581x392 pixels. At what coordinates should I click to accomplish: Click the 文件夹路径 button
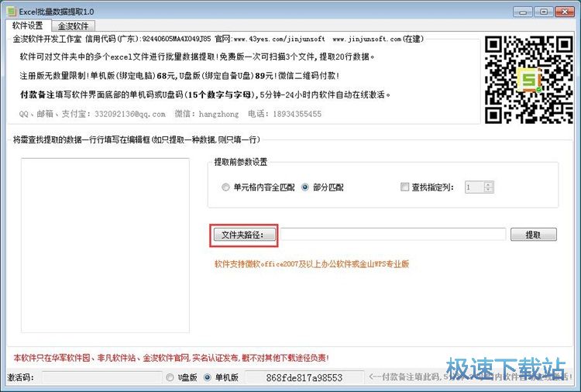245,235
